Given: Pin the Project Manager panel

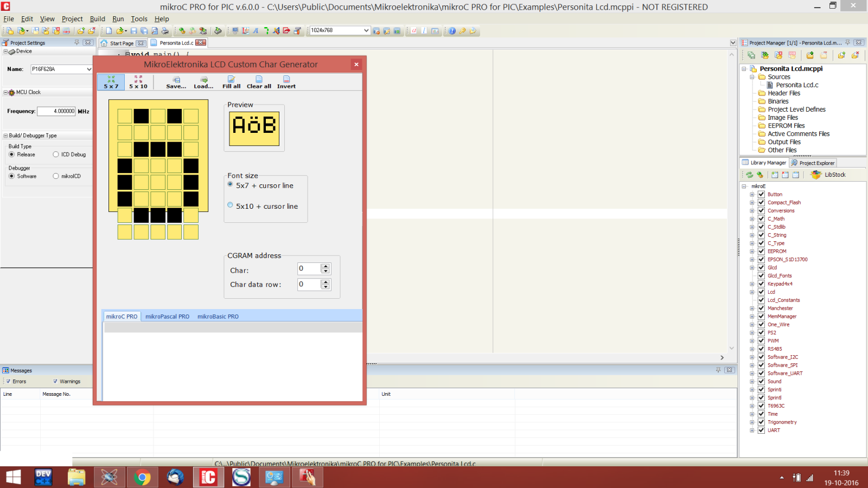Looking at the screenshot, I should [848, 42].
